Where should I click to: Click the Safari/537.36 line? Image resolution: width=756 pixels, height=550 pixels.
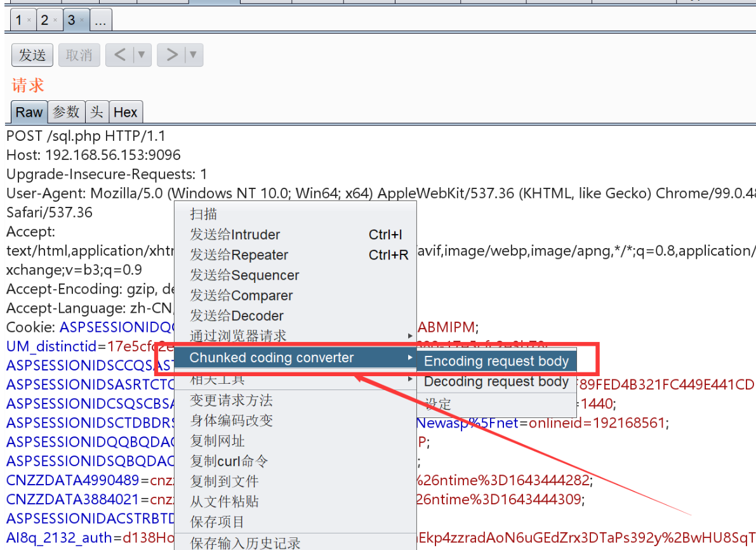click(x=49, y=212)
